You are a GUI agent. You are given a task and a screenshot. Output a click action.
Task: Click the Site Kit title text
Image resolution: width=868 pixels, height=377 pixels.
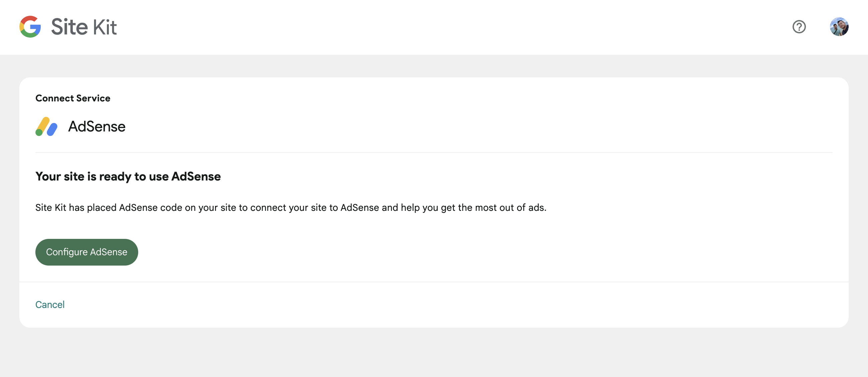pos(84,27)
